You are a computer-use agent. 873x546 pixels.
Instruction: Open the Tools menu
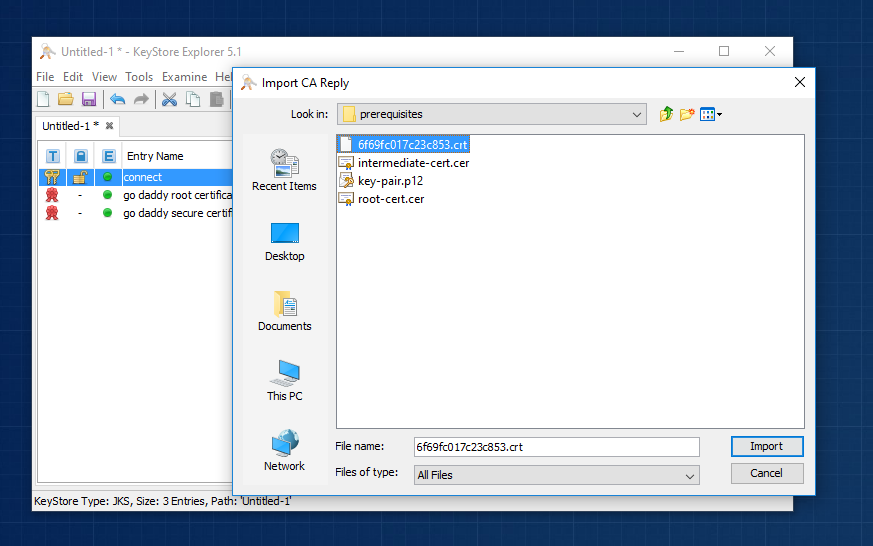[x=139, y=77]
